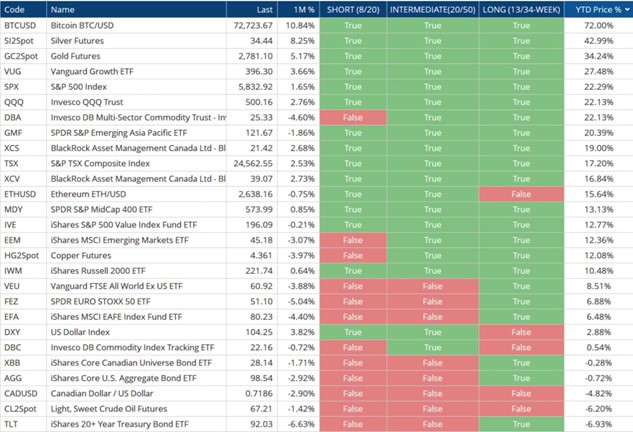Select the XCV code cell
The width and height of the screenshot is (633, 432).
23,179
